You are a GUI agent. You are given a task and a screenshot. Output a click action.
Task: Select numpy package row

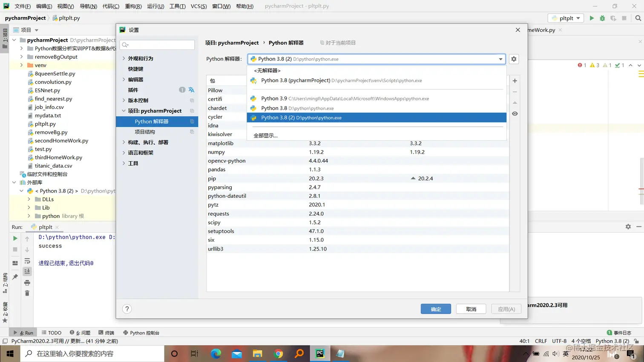357,152
